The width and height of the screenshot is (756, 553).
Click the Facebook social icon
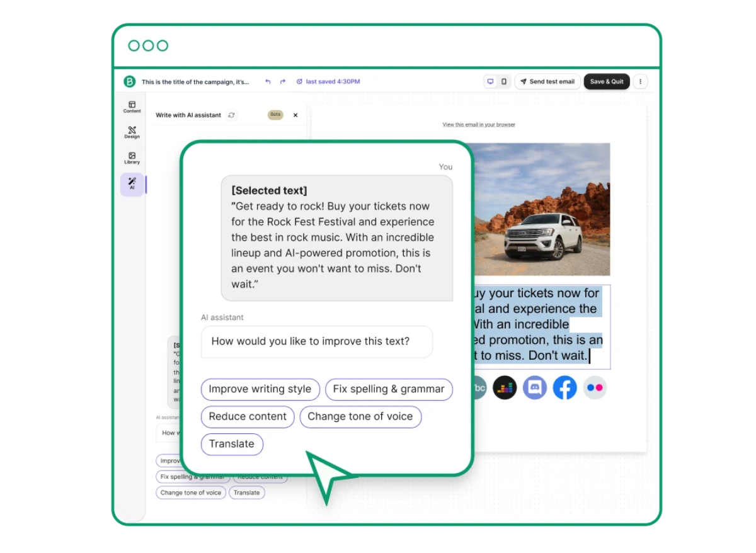coord(564,387)
